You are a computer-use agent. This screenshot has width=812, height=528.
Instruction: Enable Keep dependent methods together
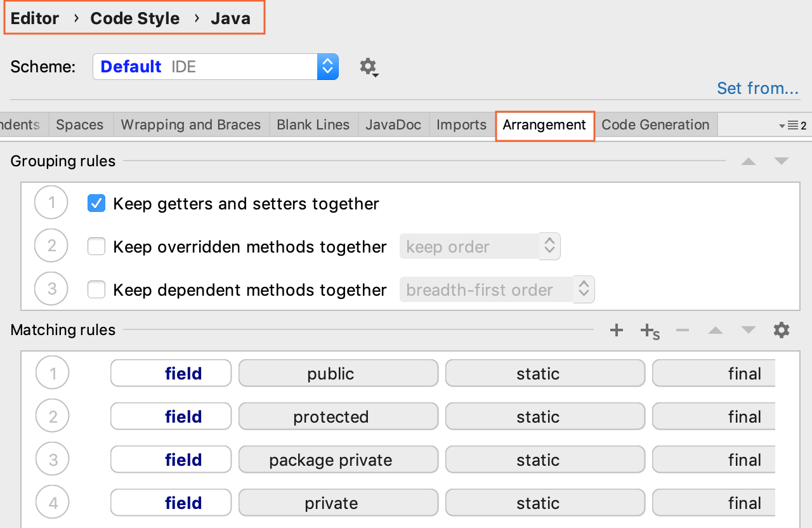96,290
